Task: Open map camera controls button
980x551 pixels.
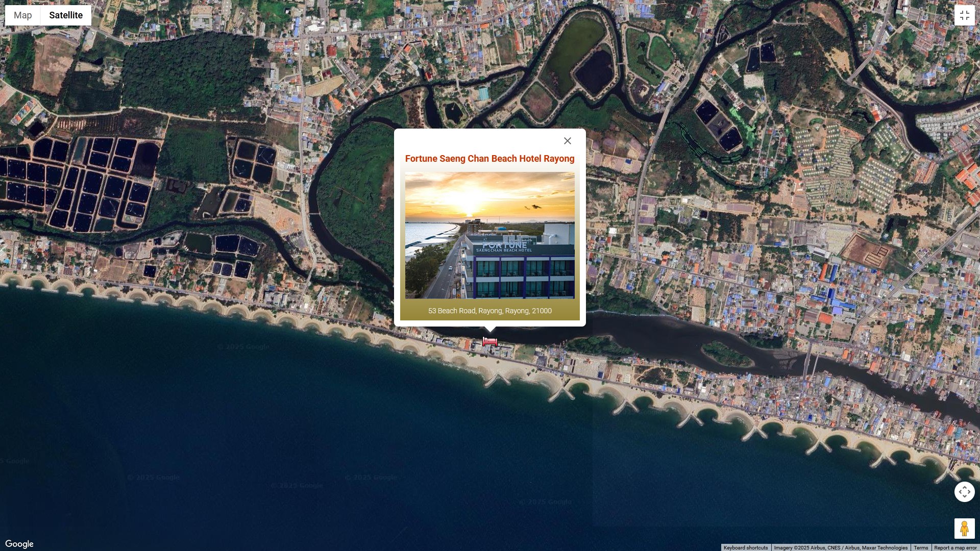Action: [964, 492]
